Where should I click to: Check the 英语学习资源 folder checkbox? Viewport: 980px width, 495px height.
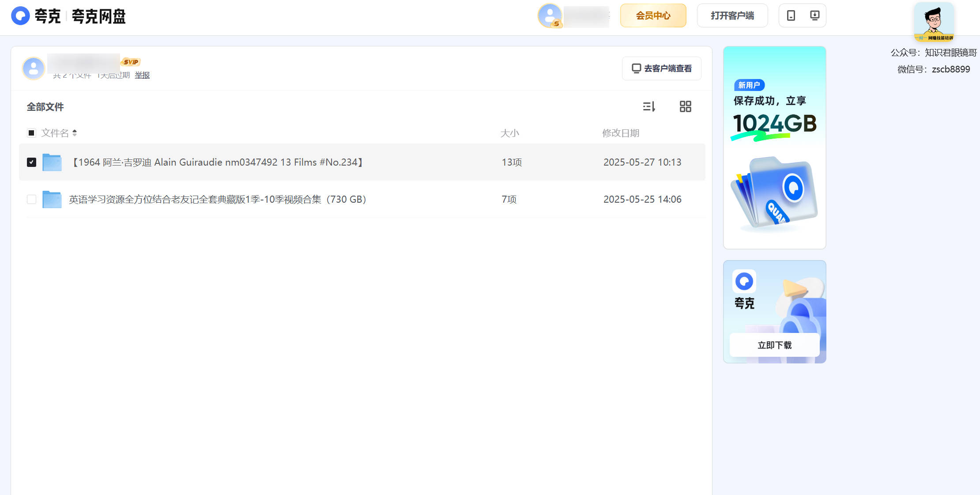pyautogui.click(x=31, y=199)
